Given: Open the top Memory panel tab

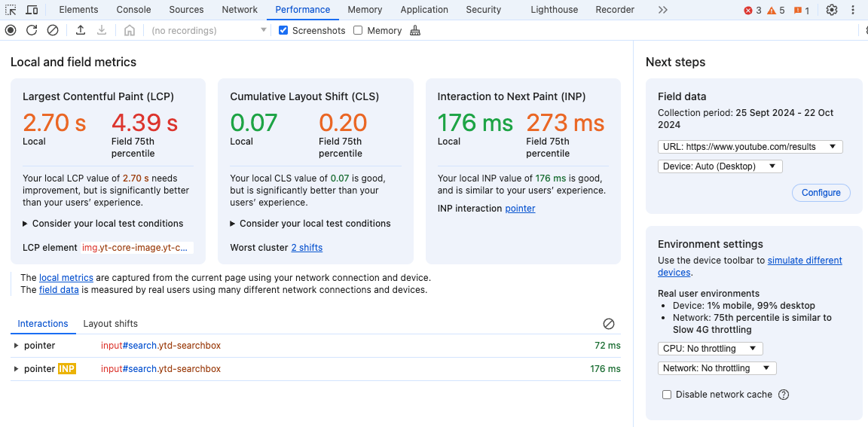Looking at the screenshot, I should (x=365, y=10).
